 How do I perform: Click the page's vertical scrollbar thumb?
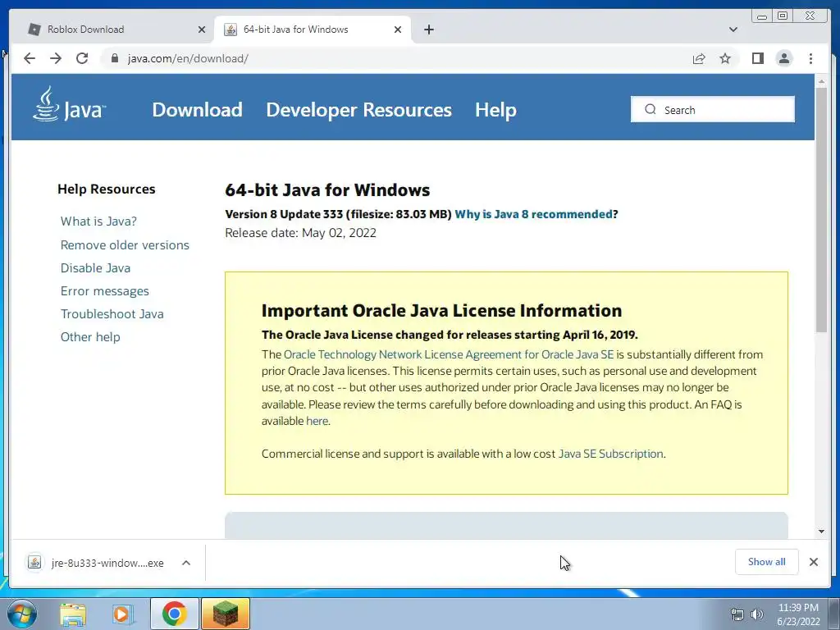821,209
